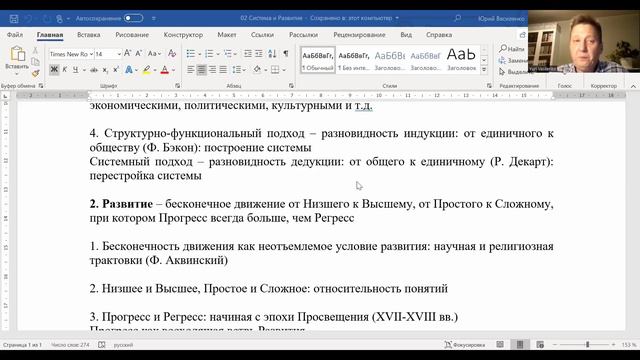Click the bulleted list icon

pos(191,53)
